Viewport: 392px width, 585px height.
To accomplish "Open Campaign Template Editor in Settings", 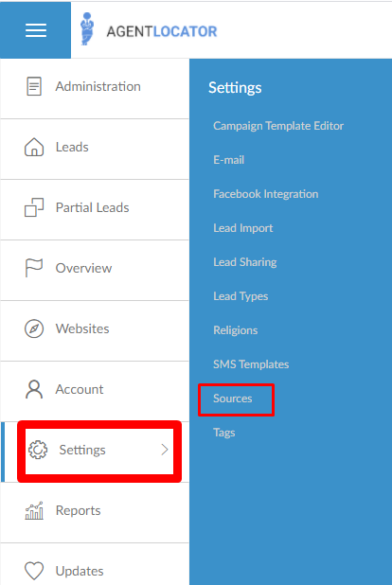I will (278, 126).
